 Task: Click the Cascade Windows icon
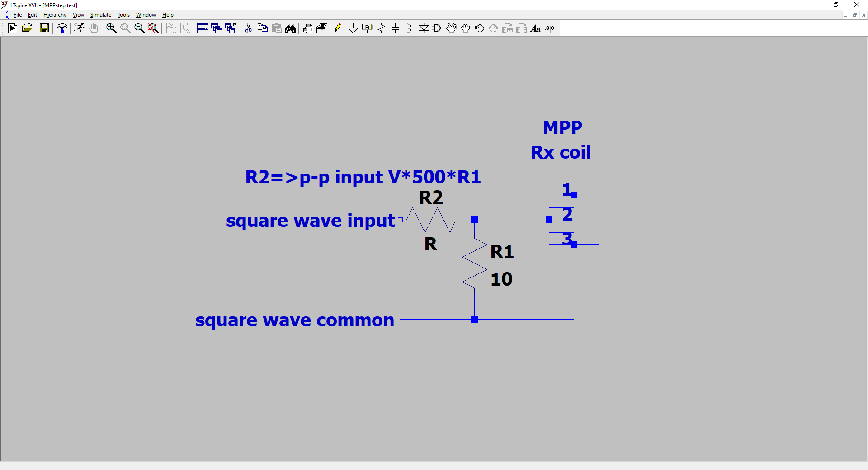click(x=217, y=28)
